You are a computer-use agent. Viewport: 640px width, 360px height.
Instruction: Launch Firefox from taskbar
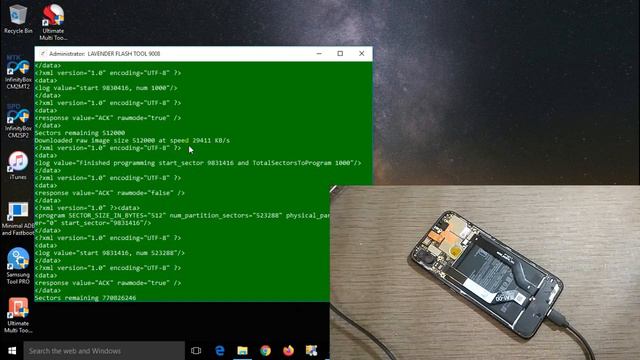pos(288,351)
